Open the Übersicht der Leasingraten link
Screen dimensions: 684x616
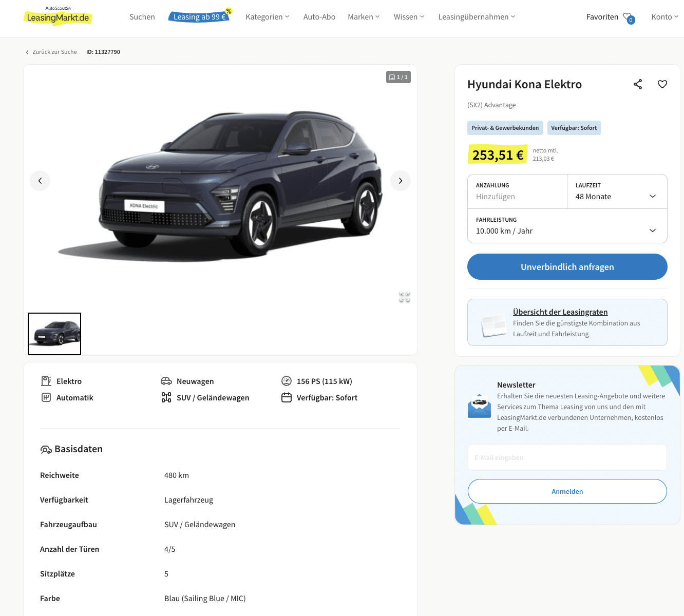560,312
